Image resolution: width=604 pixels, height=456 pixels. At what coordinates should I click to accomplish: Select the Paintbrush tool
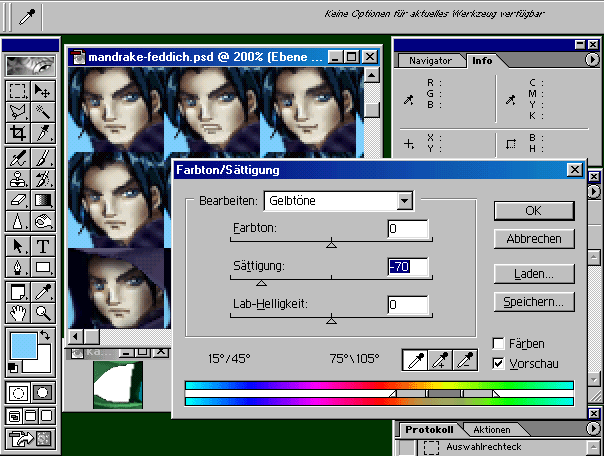(42, 158)
